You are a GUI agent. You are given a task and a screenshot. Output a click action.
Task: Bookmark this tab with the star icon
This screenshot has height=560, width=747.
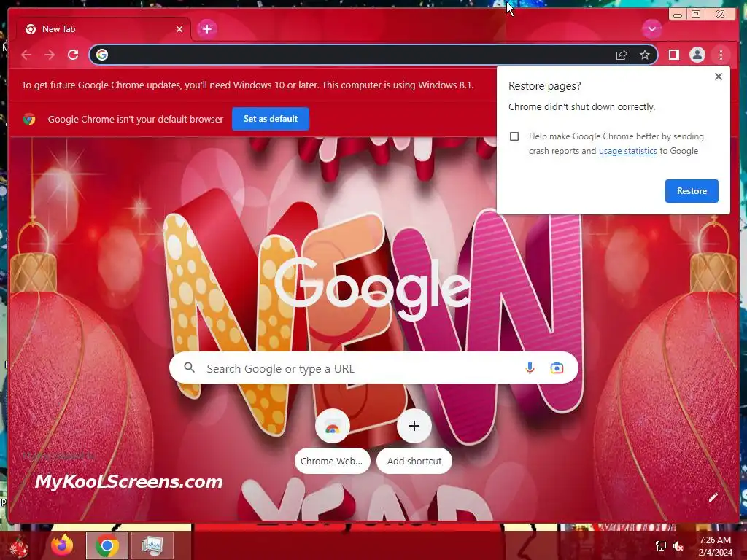tap(645, 55)
